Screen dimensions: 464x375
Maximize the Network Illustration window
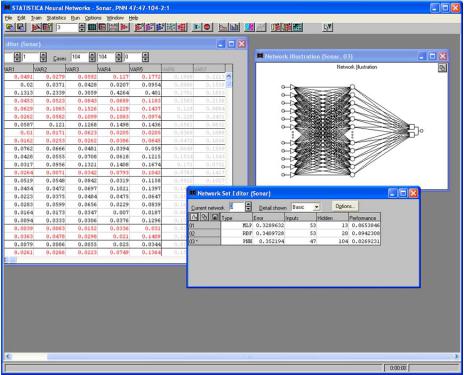point(432,56)
